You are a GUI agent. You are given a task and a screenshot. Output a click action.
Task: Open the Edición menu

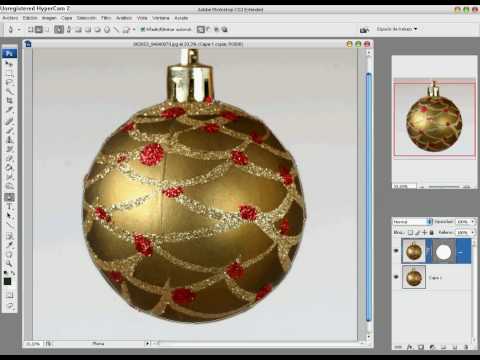tap(30, 18)
